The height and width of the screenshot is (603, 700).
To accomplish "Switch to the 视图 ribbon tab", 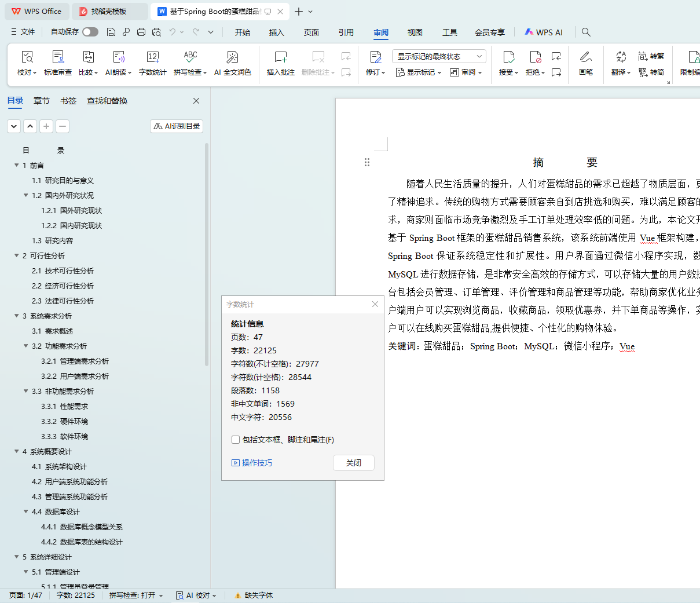I will 415,32.
